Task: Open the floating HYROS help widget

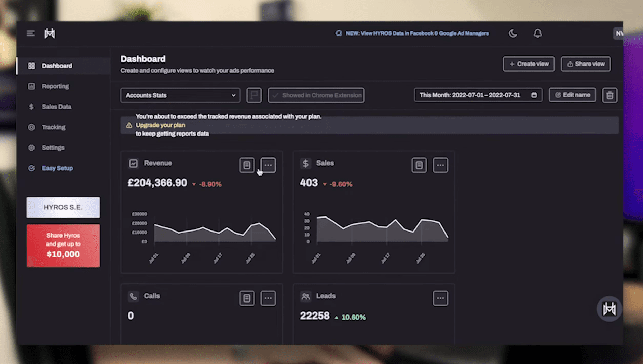Action: click(x=609, y=309)
